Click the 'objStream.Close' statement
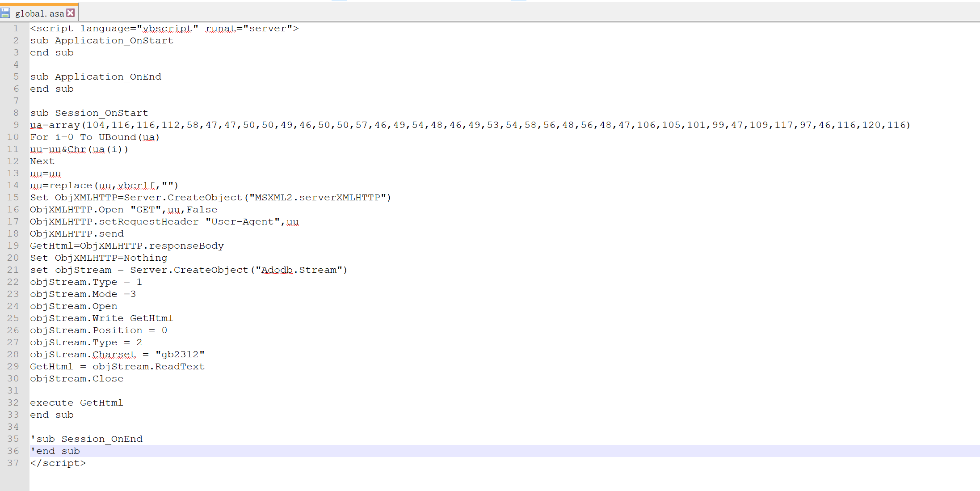Screen dimensions: 980x491 click(x=76, y=379)
